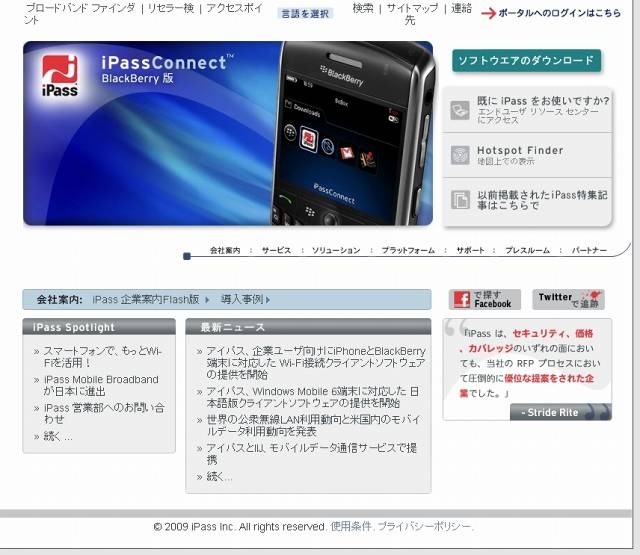Click 続く... in iPass Spotlight
This screenshot has height=555, width=640.
[58, 437]
